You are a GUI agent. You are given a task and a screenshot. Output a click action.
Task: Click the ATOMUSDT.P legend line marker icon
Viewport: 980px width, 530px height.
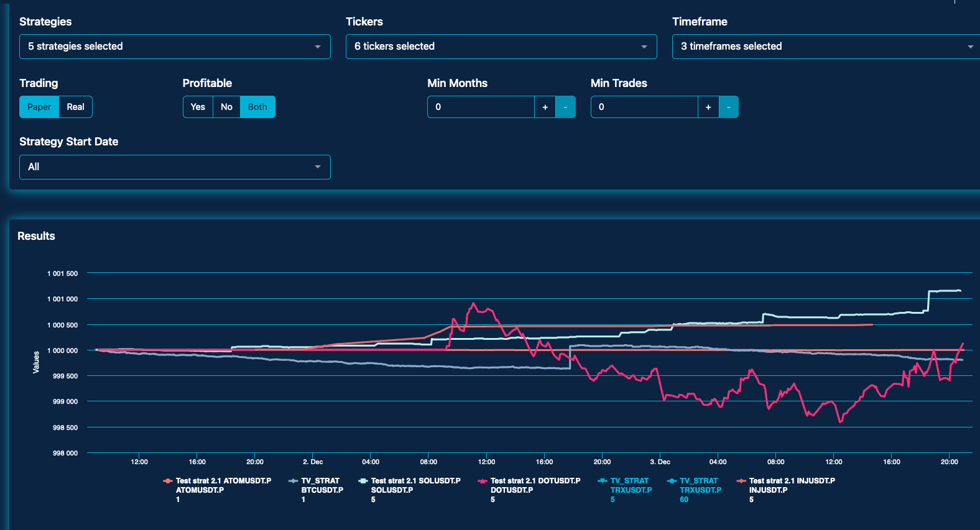pyautogui.click(x=168, y=481)
